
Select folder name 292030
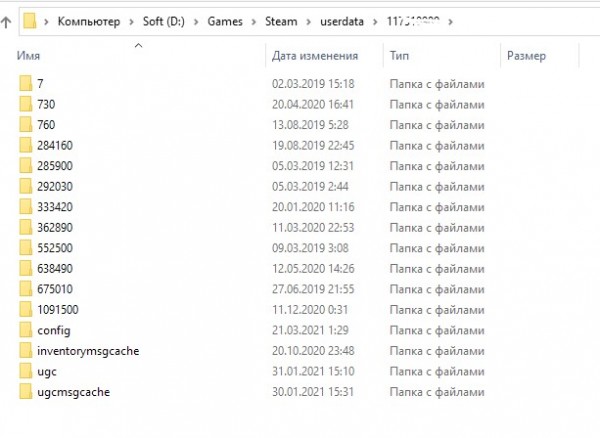(55, 186)
